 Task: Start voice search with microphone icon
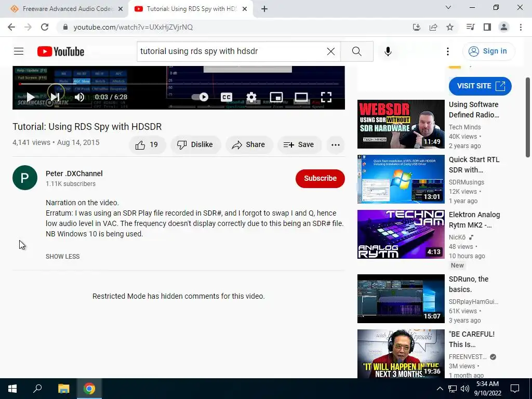pyautogui.click(x=388, y=51)
